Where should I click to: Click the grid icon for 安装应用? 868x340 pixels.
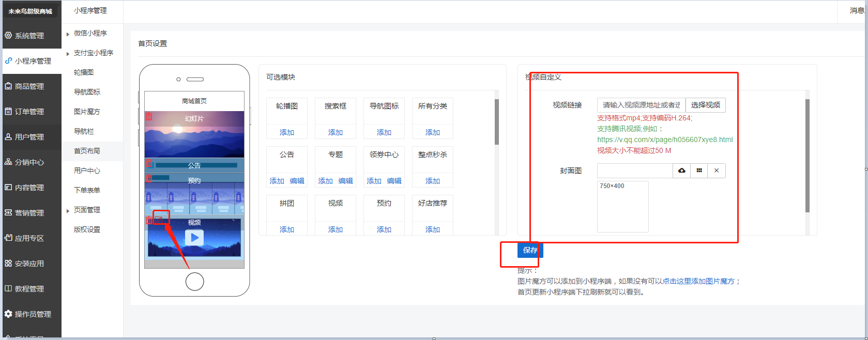pyautogui.click(x=8, y=264)
